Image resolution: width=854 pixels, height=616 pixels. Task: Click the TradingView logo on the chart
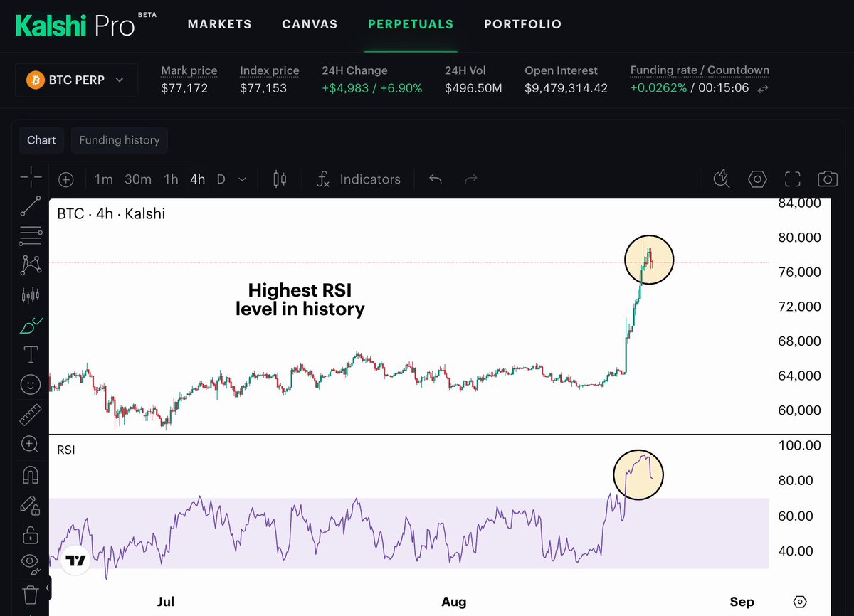[x=75, y=561]
